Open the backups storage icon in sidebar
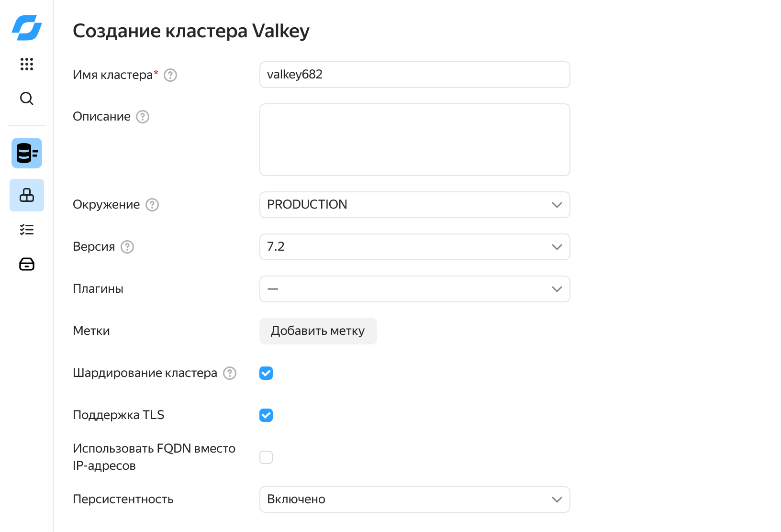This screenshot has height=532, width=781. (27, 264)
